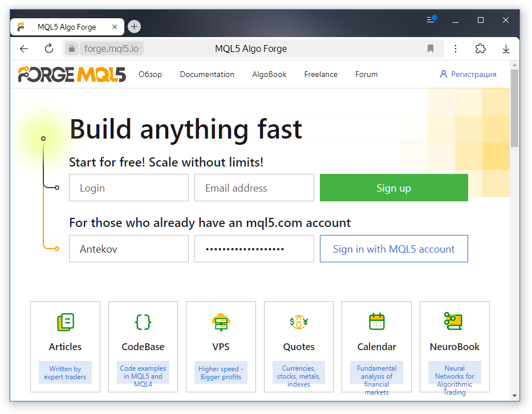This screenshot has height=414, width=532.
Task: Open the browser three-dot menu
Action: [x=456, y=48]
